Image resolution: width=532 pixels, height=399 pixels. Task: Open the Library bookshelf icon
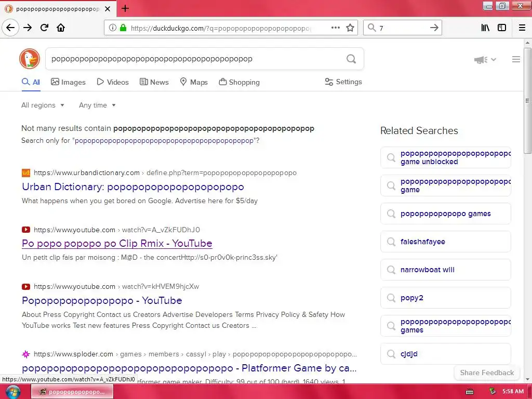(485, 28)
